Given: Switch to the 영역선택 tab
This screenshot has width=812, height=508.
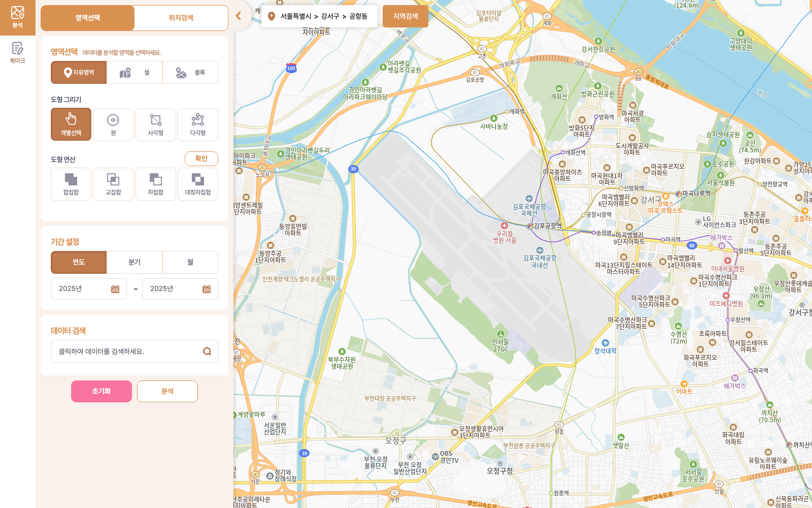Looking at the screenshot, I should [x=87, y=18].
